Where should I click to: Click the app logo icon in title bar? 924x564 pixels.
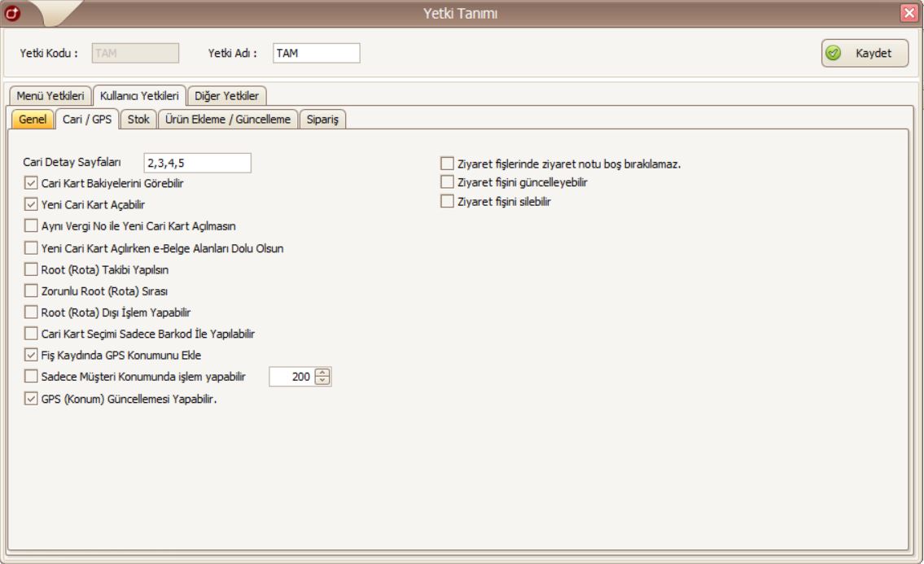coord(10,11)
